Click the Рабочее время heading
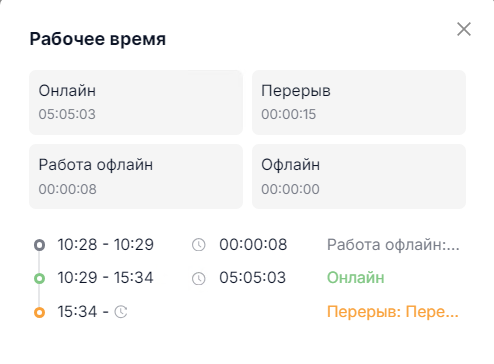This screenshot has height=364, width=494. click(x=98, y=39)
